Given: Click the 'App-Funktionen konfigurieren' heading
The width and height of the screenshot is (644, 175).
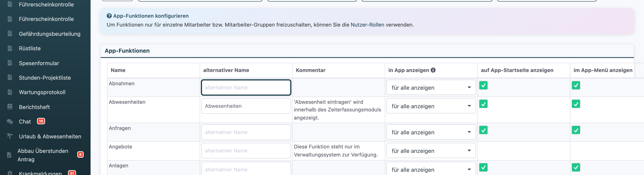Looking at the screenshot, I should 151,16.
